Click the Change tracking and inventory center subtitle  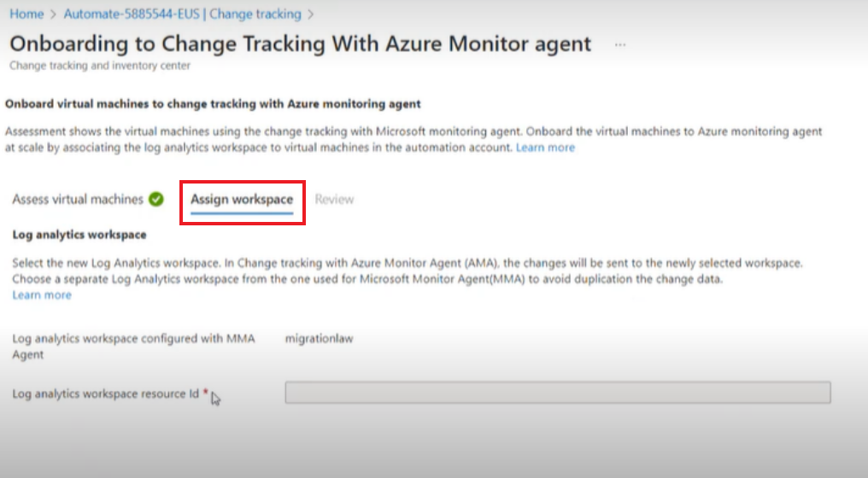[100, 65]
